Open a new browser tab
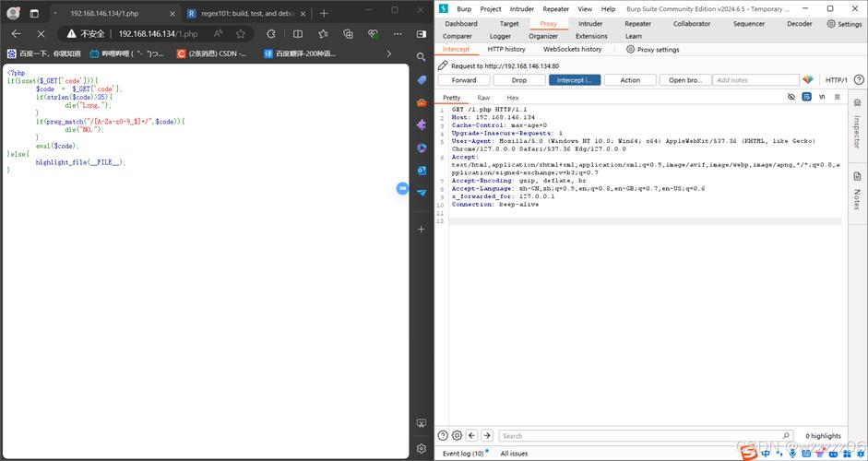868x461 pixels. click(x=324, y=13)
